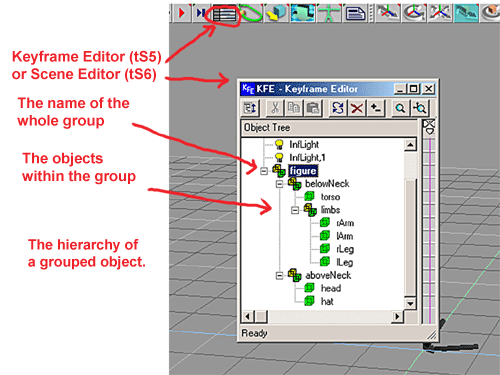This screenshot has width=500, height=375.
Task: Click the Cut scissors icon in KFE
Action: click(x=275, y=108)
